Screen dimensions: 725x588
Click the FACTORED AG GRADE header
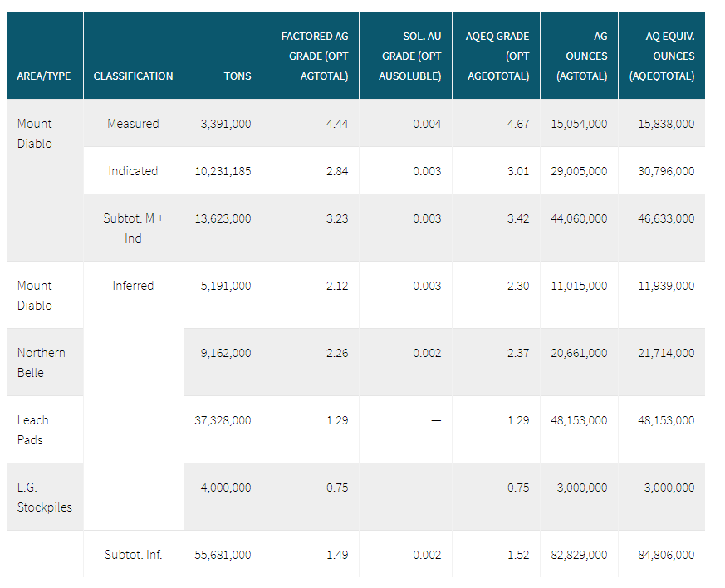315,56
